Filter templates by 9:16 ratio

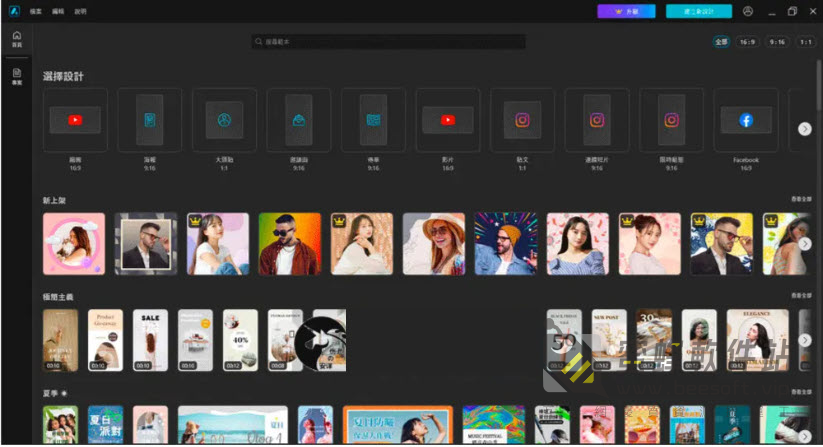tap(777, 42)
